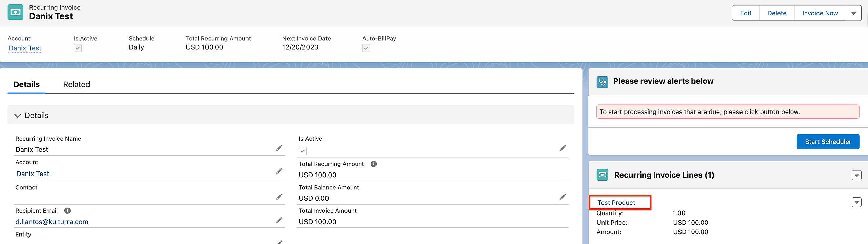The image size is (868, 244).
Task: Click pencil icon beside Recurring Invoice Name
Action: 279,148
